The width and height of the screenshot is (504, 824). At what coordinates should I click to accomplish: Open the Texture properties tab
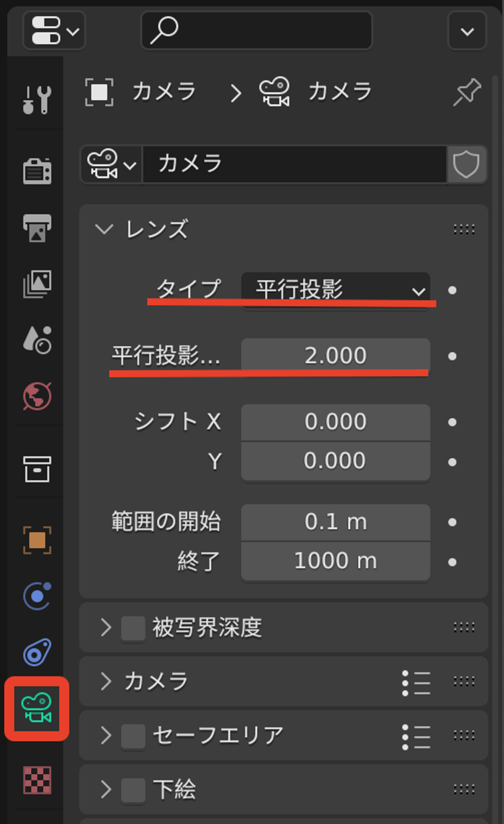click(x=37, y=780)
